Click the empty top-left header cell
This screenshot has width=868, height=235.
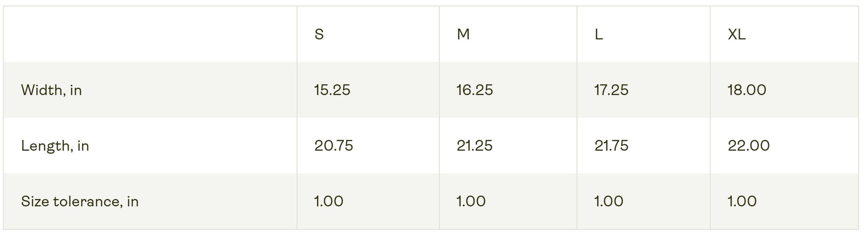[x=150, y=34]
